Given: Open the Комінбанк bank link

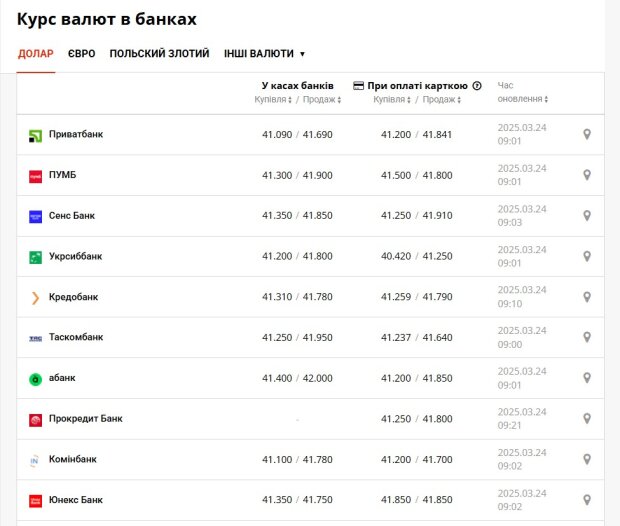Looking at the screenshot, I should [x=72, y=459].
